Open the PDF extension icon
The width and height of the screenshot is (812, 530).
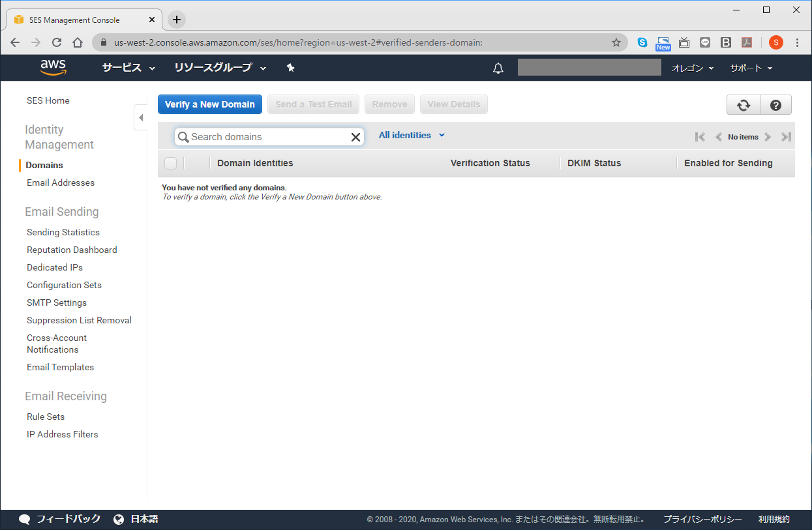(x=747, y=42)
